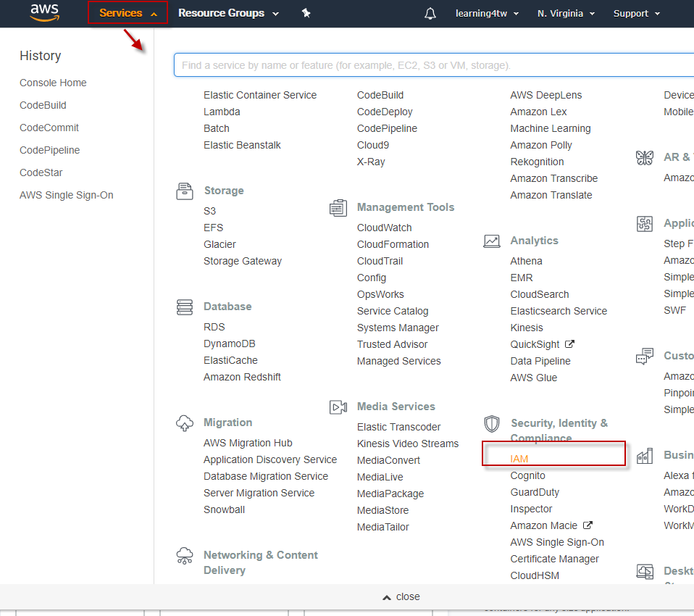The image size is (694, 616).
Task: Click the service search input field
Action: (433, 65)
